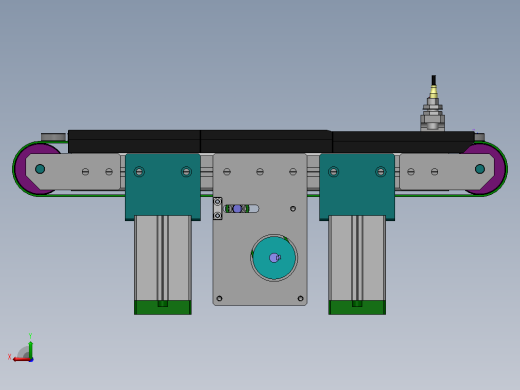Image resolution: width=520 pixels, height=390 pixels.
Task: Select the green end cap of right cylinder
Action: 357,307
